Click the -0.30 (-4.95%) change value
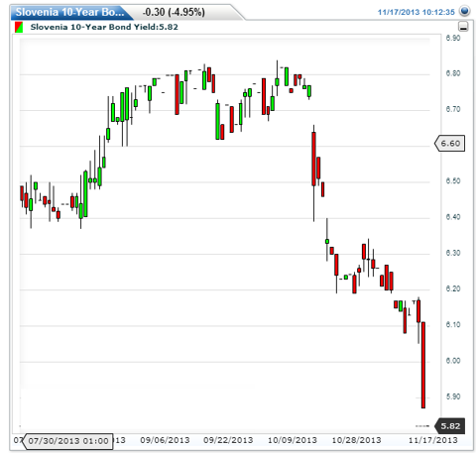This screenshot has height=453, width=476. [174, 12]
